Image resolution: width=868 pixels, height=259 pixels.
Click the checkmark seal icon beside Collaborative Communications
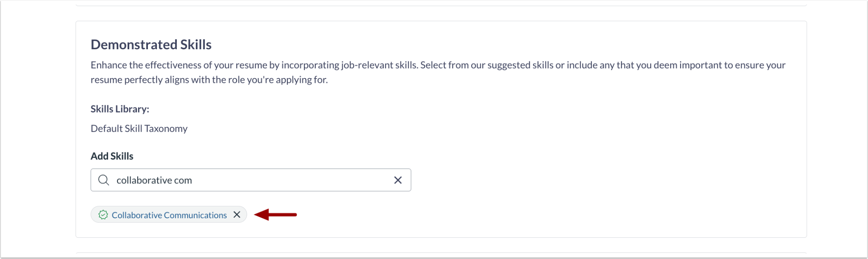click(103, 214)
